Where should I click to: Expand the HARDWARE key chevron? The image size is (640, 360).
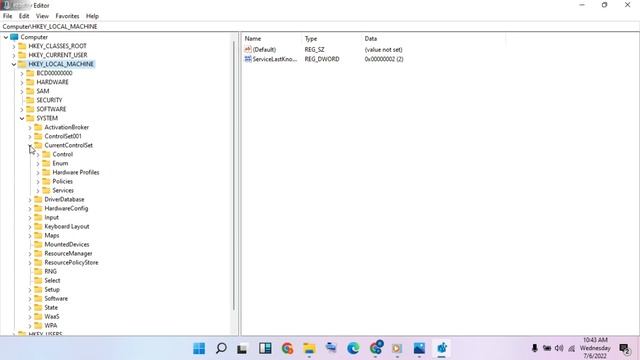click(22, 82)
